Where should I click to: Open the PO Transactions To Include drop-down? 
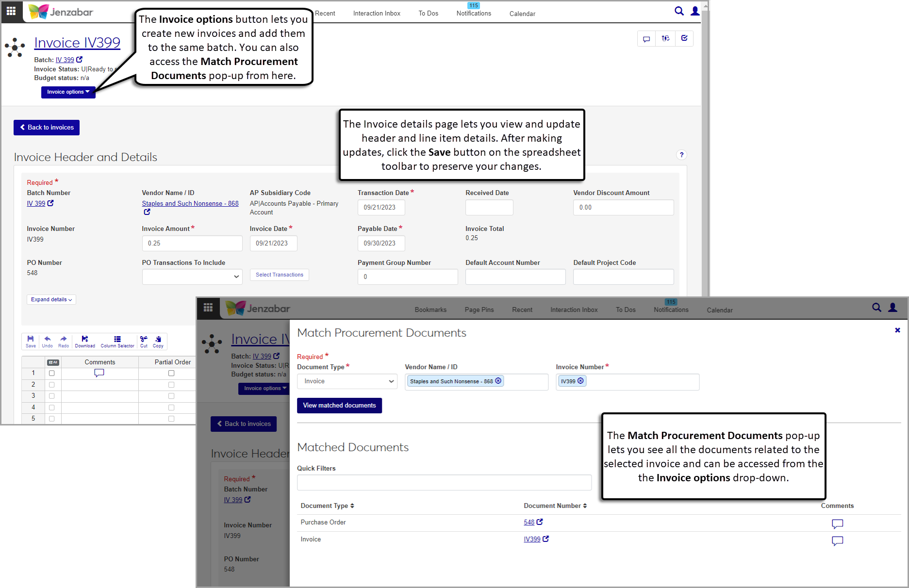coord(192,277)
